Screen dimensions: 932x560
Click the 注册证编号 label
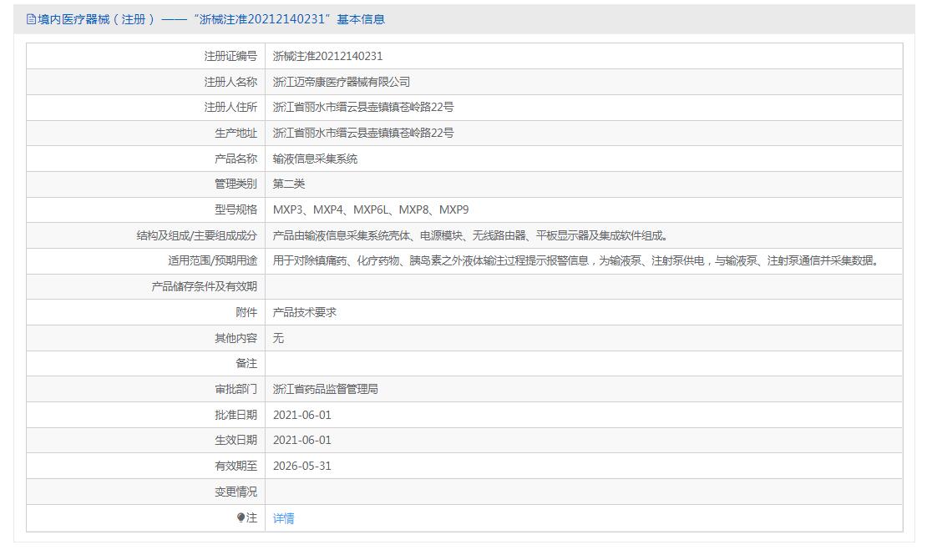[x=230, y=57]
